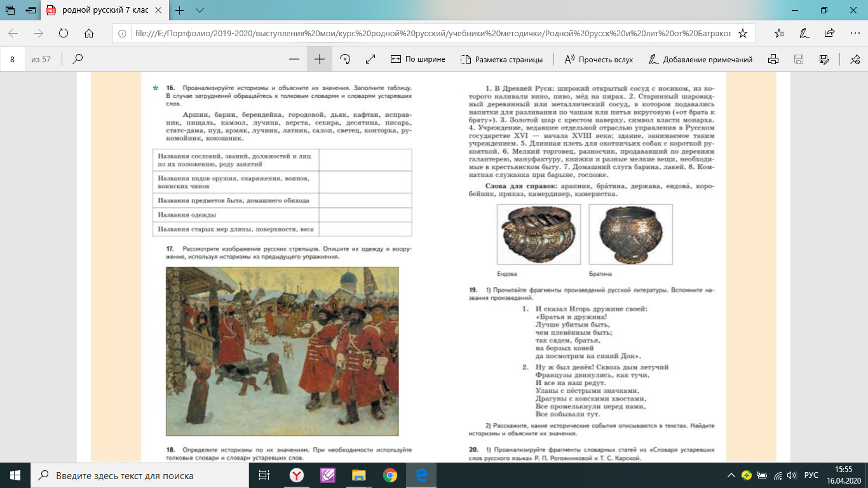Pin the PDF toolbar
Viewport: 868px width, 488px height.
pos(855,59)
